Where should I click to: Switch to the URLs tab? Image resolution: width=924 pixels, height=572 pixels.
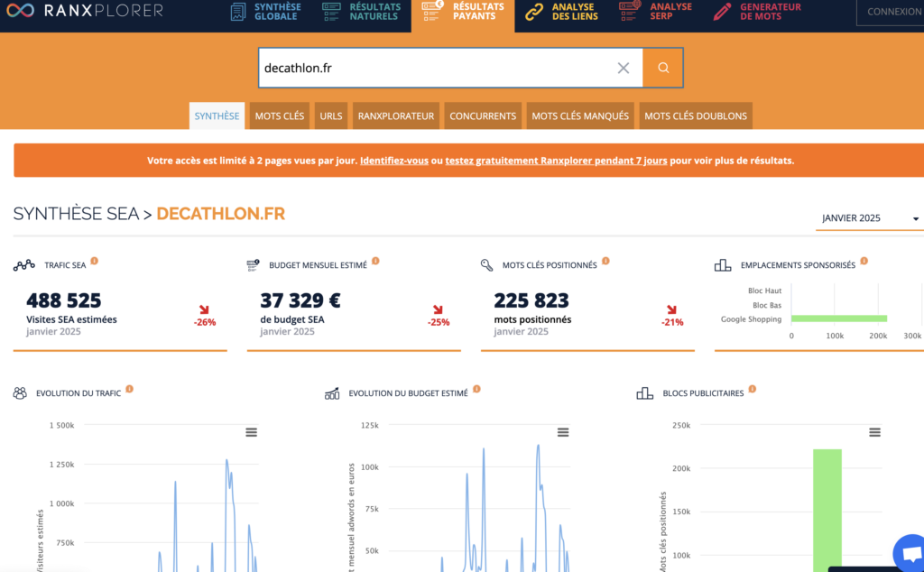point(330,115)
